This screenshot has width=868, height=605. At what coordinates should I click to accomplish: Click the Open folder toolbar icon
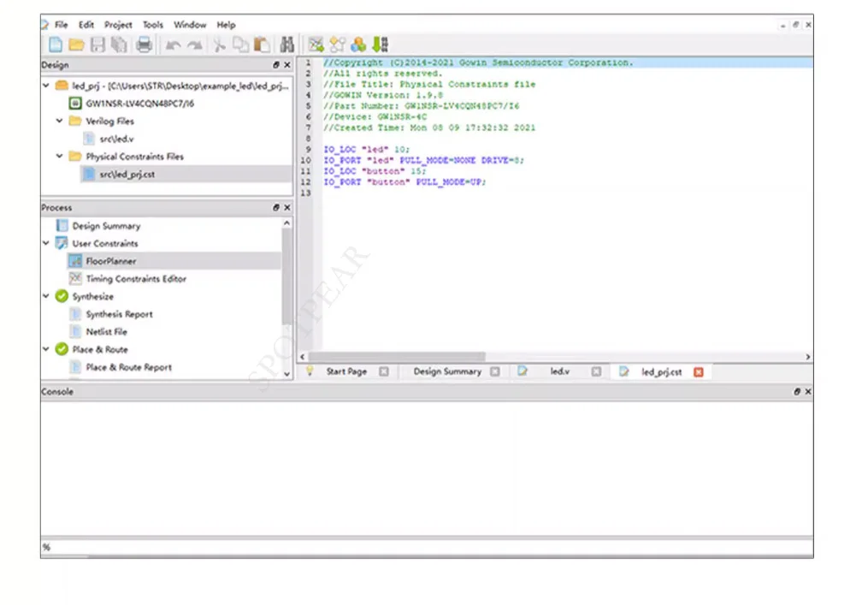[x=76, y=44]
